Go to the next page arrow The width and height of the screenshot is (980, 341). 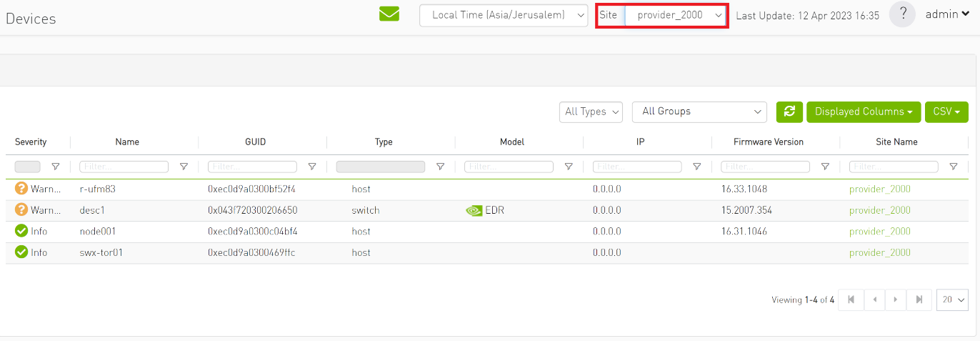(895, 300)
